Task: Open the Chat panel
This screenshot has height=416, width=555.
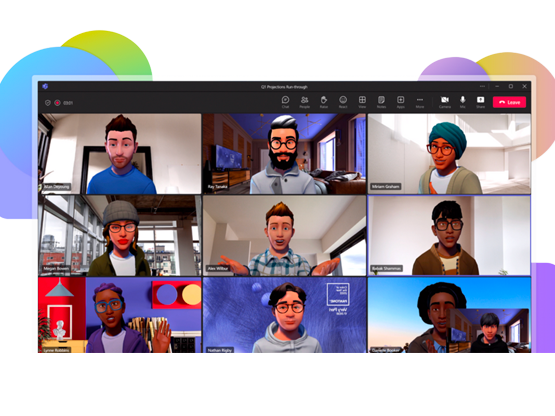Action: coord(285,102)
